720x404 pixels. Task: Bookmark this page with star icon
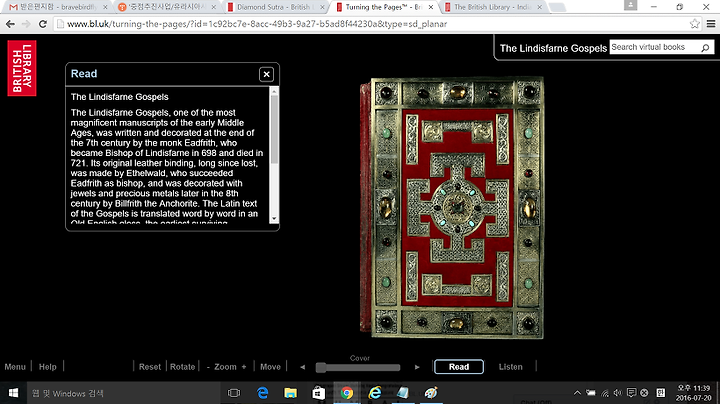click(x=694, y=24)
